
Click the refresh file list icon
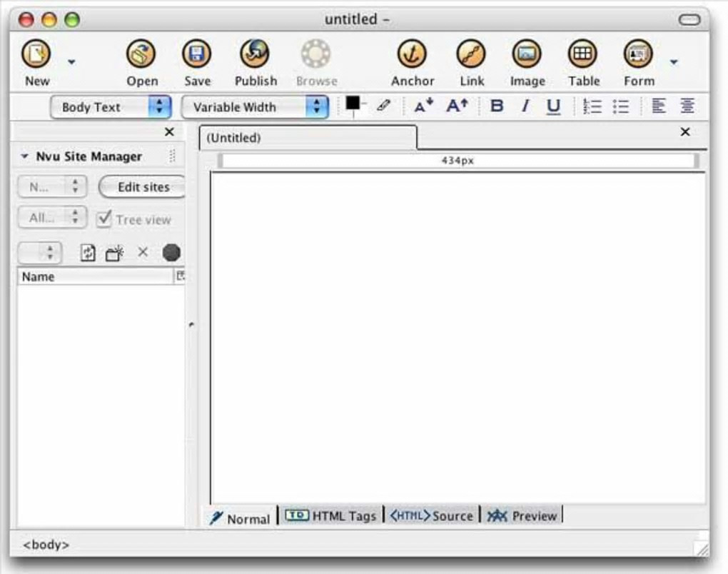point(88,253)
